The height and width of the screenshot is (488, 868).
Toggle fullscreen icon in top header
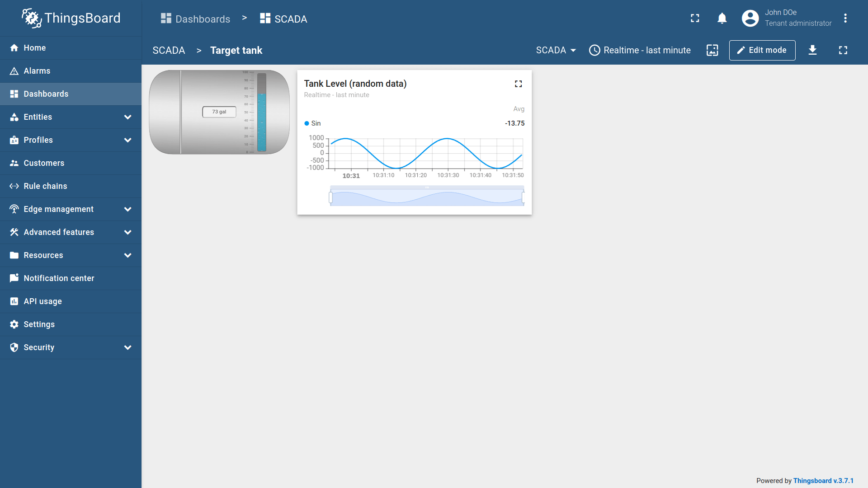click(x=695, y=19)
